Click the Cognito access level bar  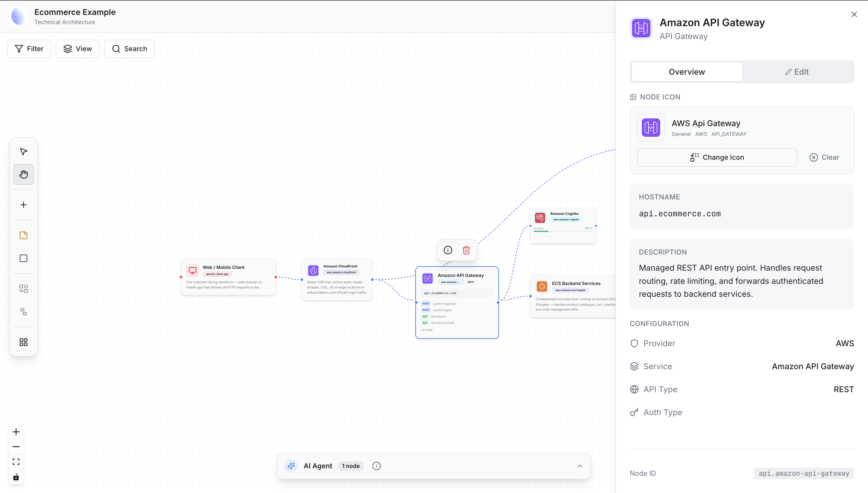[563, 231]
